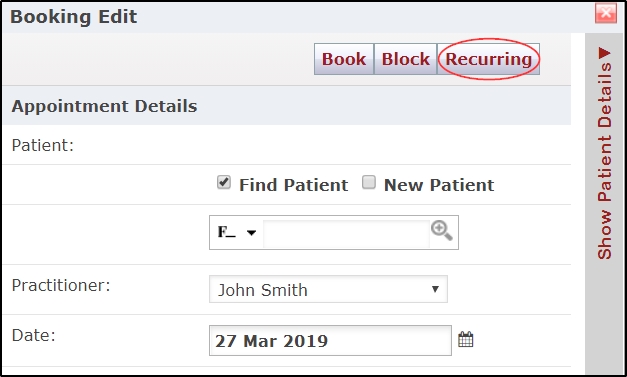Switch to the Book tab
The width and height of the screenshot is (627, 377).
(344, 59)
